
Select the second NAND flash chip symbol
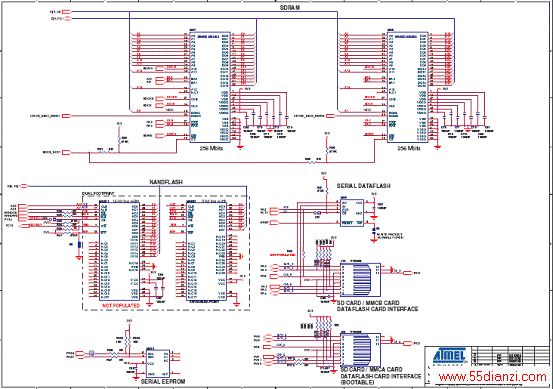coord(206,251)
